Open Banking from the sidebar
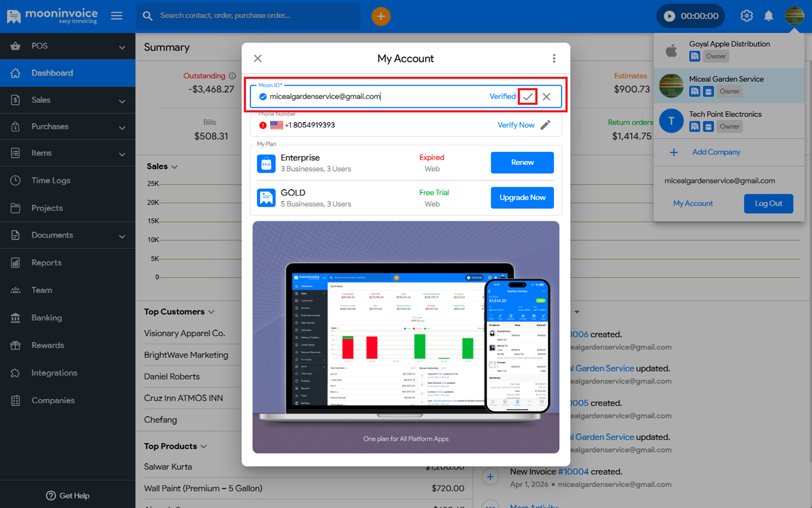 [46, 318]
